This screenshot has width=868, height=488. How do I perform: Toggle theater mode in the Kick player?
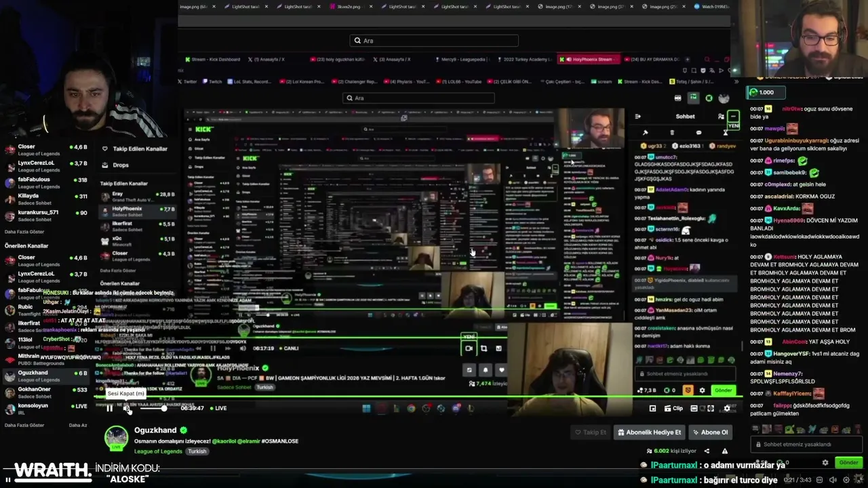coord(694,409)
